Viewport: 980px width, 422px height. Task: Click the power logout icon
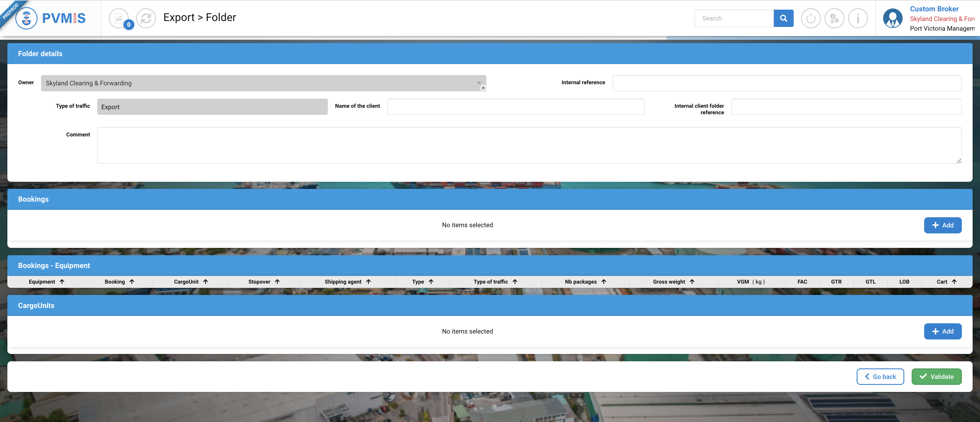[x=811, y=18]
